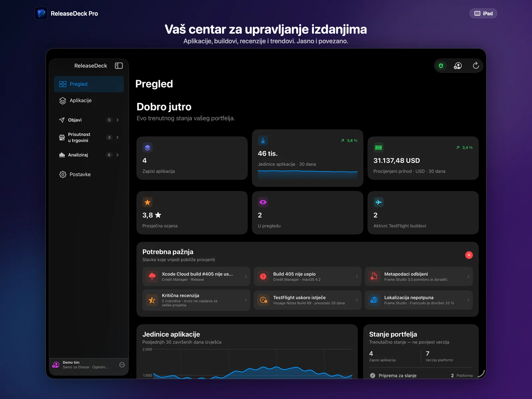Open the Jedinice aplikacije 46 tis. card
The height and width of the screenshot is (399, 532).
point(308,158)
